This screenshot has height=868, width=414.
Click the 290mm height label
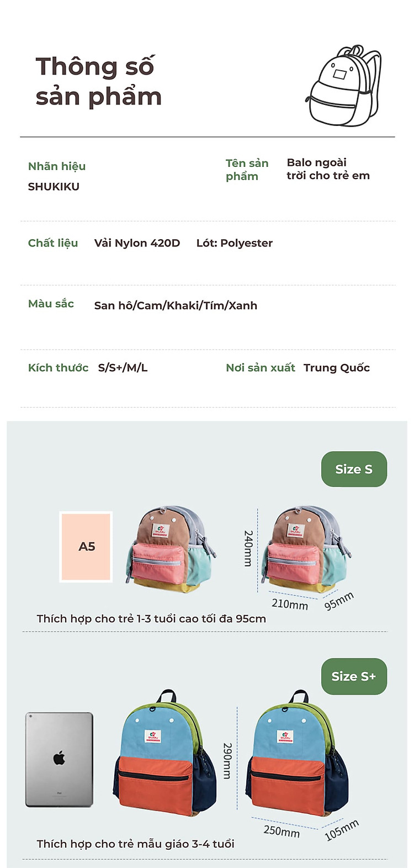pos(227,760)
